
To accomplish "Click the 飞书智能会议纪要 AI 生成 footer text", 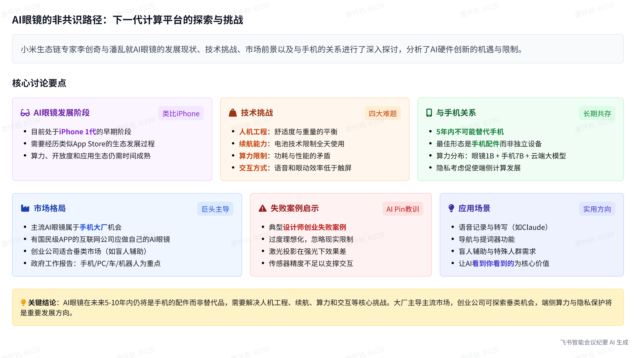I will (594, 342).
